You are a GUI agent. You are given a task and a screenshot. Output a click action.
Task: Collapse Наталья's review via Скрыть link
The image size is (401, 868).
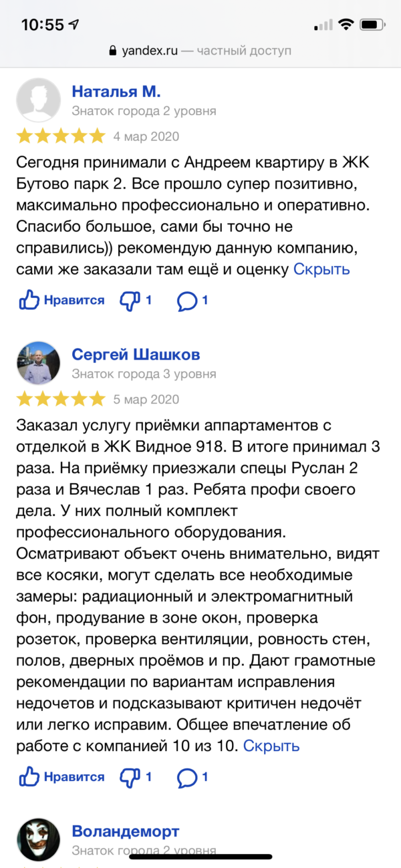(x=321, y=269)
